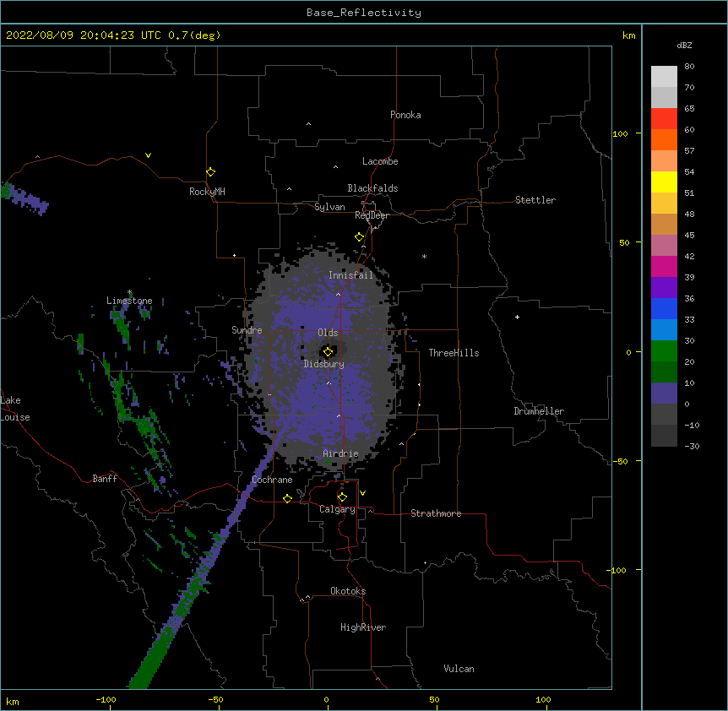Screen dimensions: 728x711
Task: Click the Base_Reflectivity title text
Action: [364, 13]
